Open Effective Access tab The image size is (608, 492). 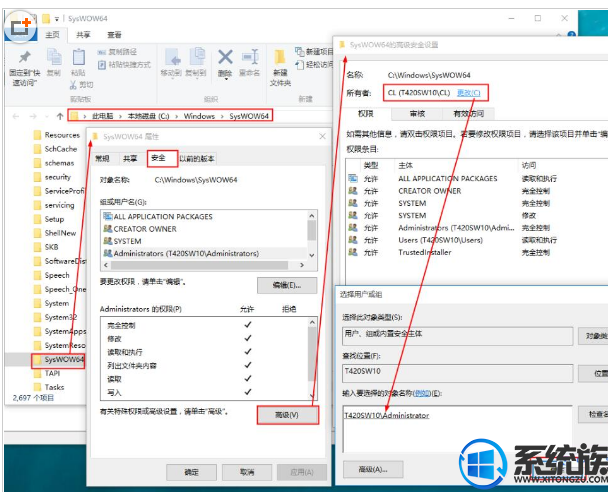pos(469,114)
